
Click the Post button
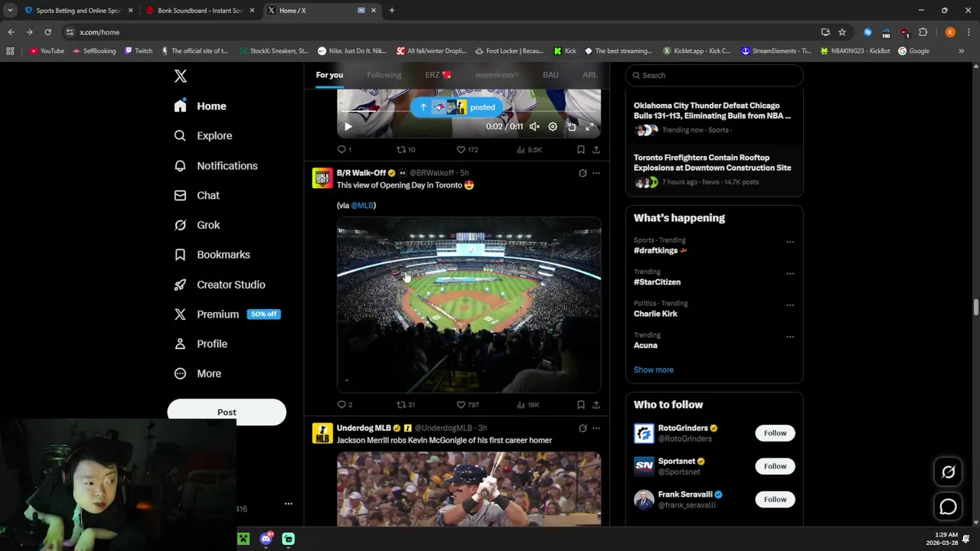[227, 412]
